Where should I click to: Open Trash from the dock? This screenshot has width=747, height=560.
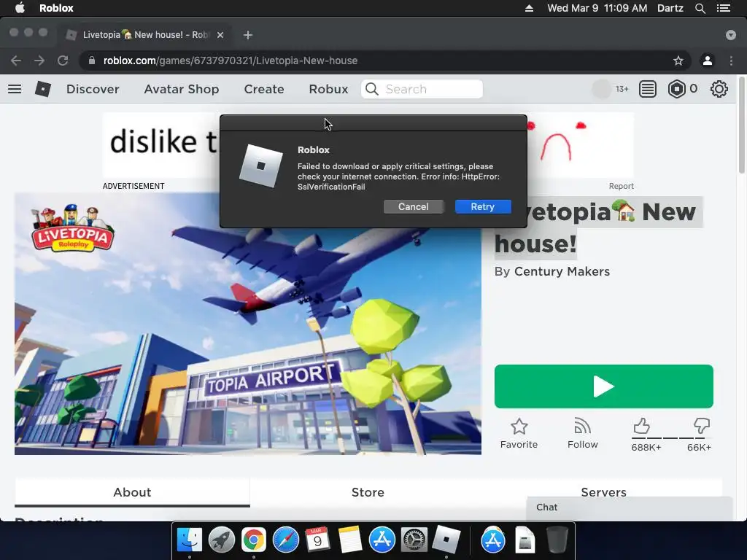tap(557, 540)
